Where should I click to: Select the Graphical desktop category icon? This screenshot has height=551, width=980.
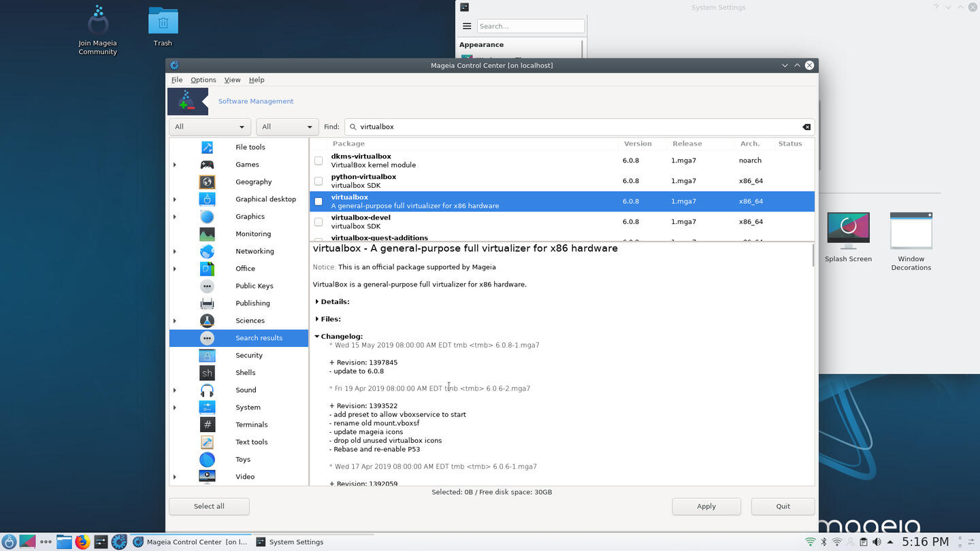tap(207, 199)
